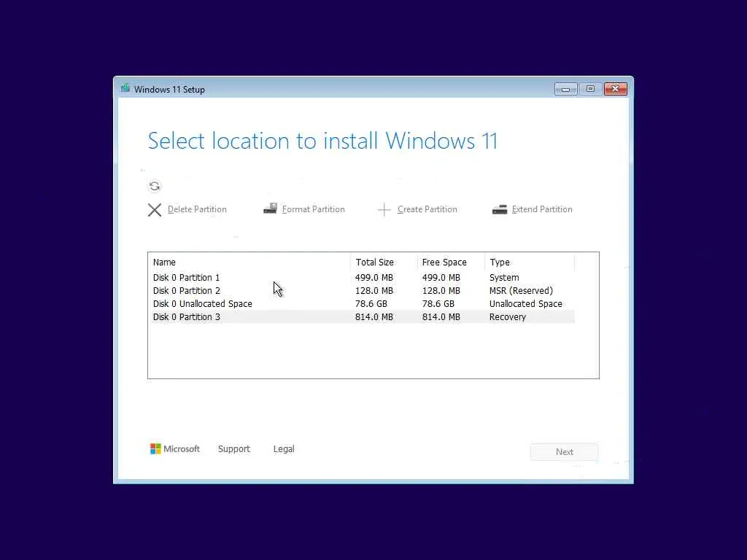This screenshot has height=560, width=747.
Task: Select Disk 0 Partition 1 row
Action: 363,278
